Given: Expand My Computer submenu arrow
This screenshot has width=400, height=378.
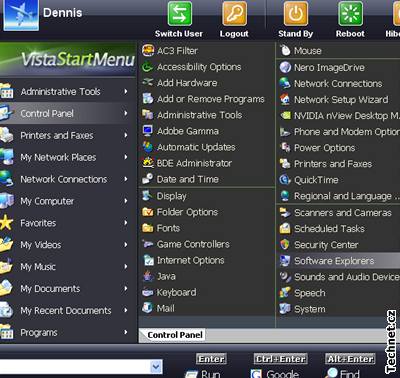Looking at the screenshot, I should click(126, 201).
